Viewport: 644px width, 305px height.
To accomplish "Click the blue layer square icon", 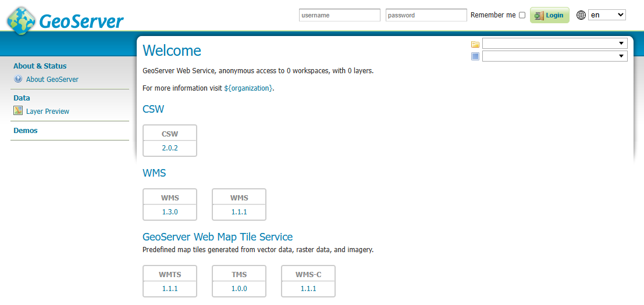I will pyautogui.click(x=475, y=56).
